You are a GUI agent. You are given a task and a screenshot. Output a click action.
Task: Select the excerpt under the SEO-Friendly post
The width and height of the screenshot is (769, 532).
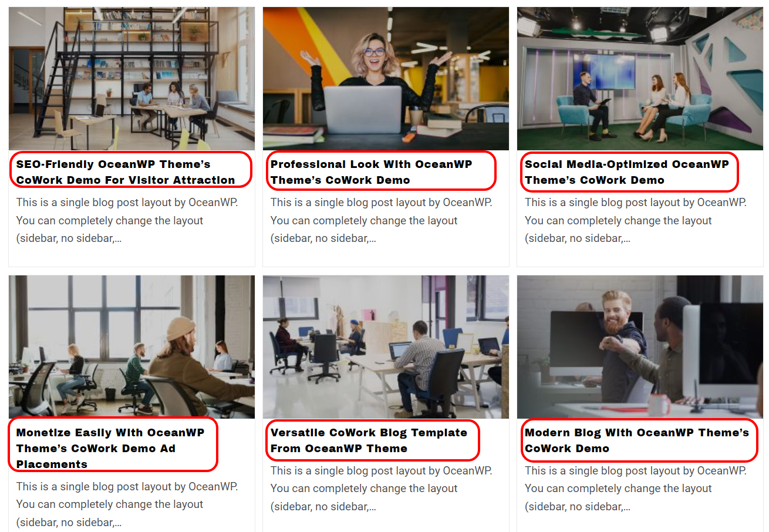pos(127,220)
